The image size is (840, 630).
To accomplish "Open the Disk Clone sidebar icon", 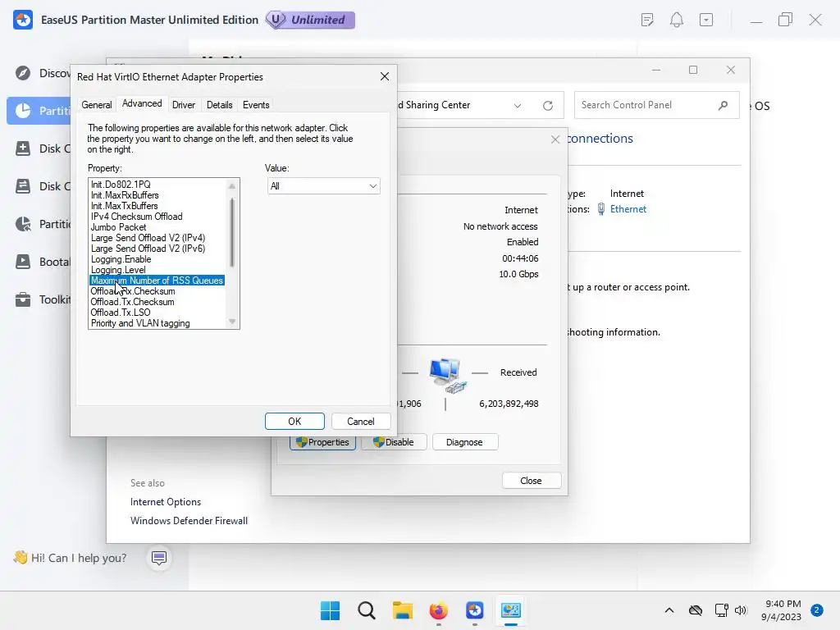I will [23, 186].
